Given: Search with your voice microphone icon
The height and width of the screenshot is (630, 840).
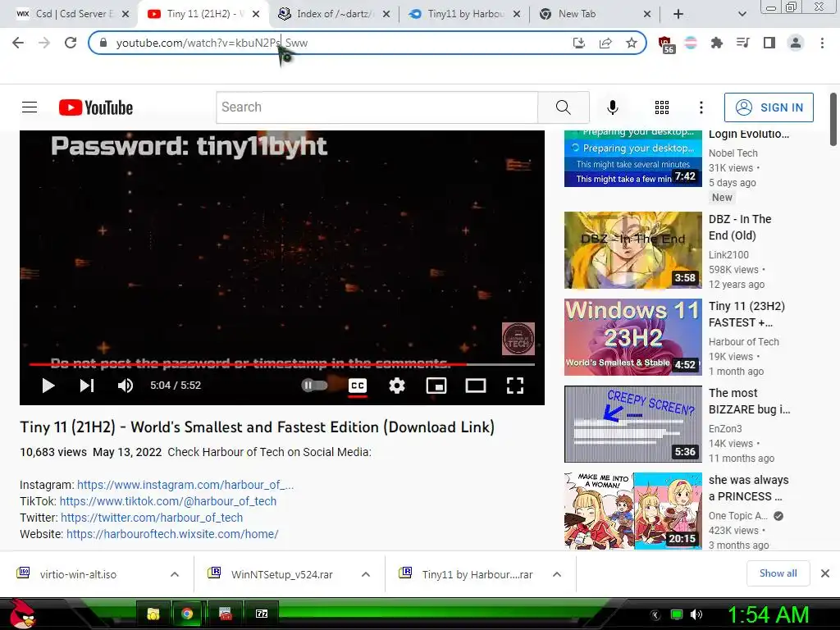Looking at the screenshot, I should (612, 107).
